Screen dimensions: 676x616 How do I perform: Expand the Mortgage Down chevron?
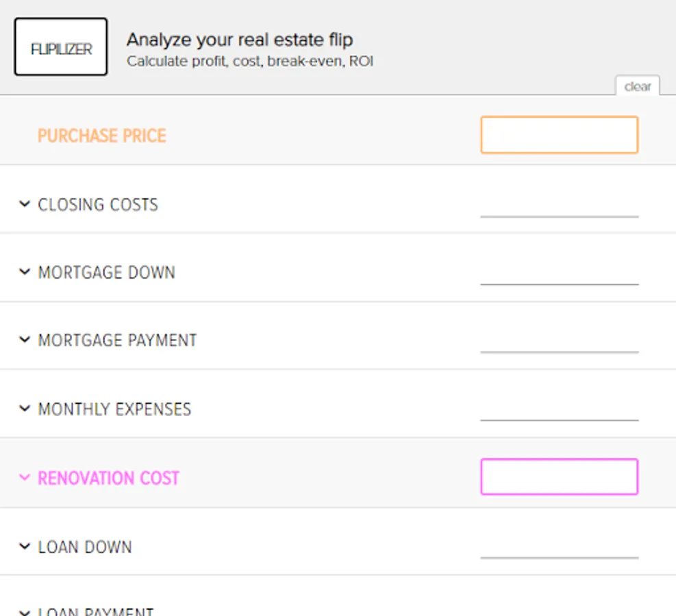click(x=25, y=272)
